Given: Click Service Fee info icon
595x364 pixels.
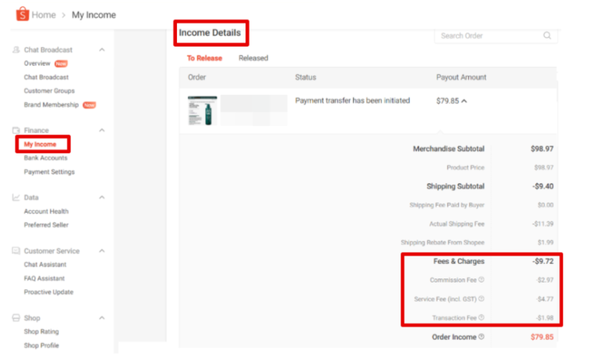Looking at the screenshot, I should coord(481,299).
